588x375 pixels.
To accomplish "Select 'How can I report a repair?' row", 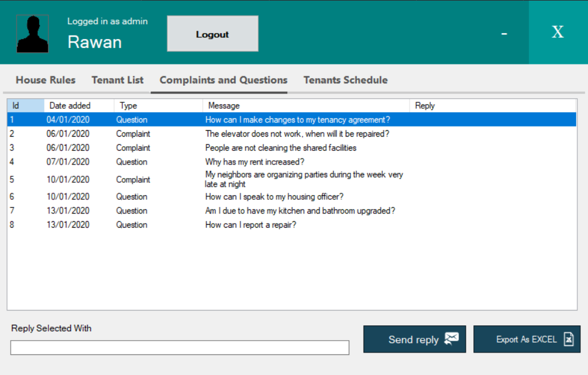I will 292,225.
